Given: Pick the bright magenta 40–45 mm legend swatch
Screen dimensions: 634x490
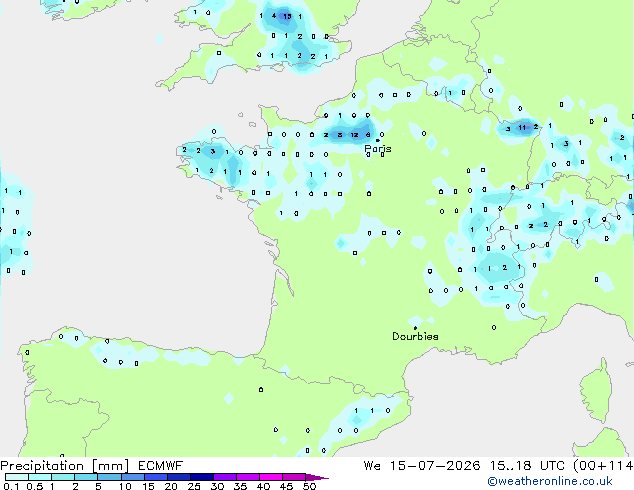Looking at the screenshot, I should pyautogui.click(x=271, y=477).
